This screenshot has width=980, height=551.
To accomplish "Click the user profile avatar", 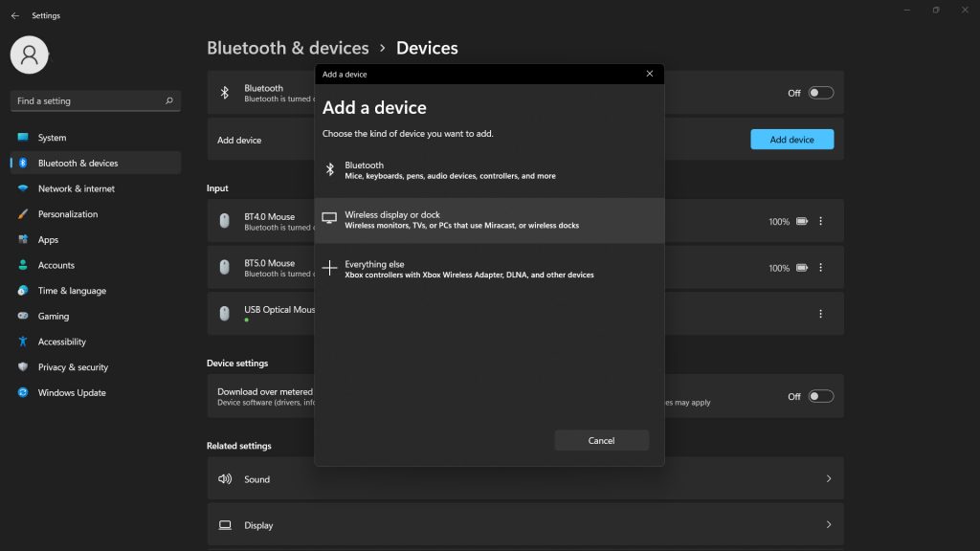I will [x=30, y=55].
